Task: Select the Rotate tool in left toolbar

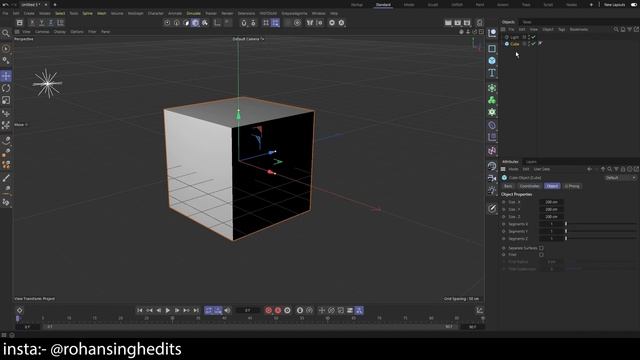Action: tap(6, 88)
